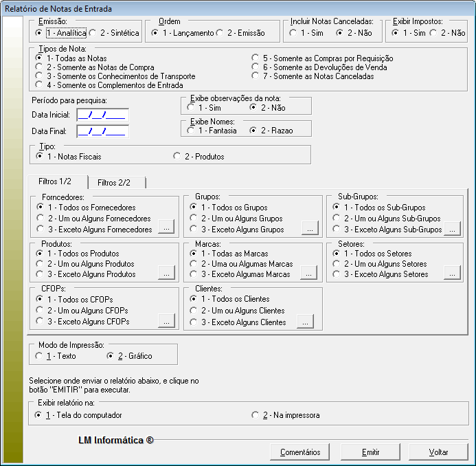The height and width of the screenshot is (466, 476).
Task: Set Incluir Notas Canceladas to 1 - Sim
Action: [x=293, y=33]
